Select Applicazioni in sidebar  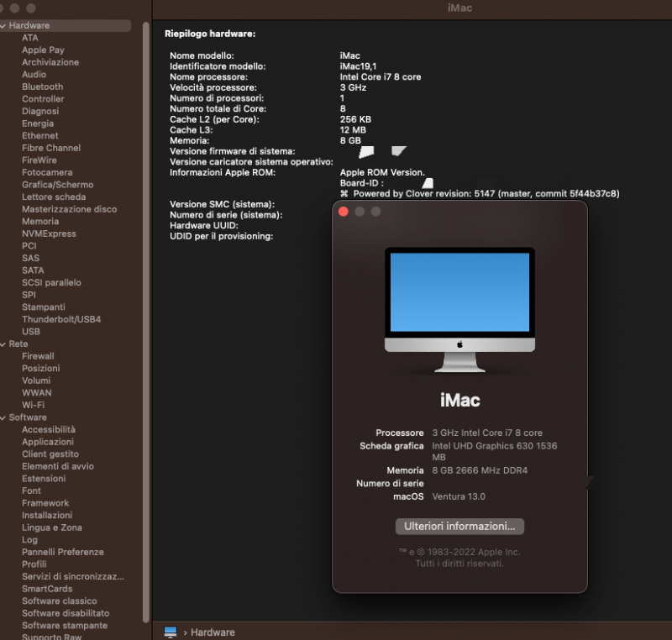[48, 442]
